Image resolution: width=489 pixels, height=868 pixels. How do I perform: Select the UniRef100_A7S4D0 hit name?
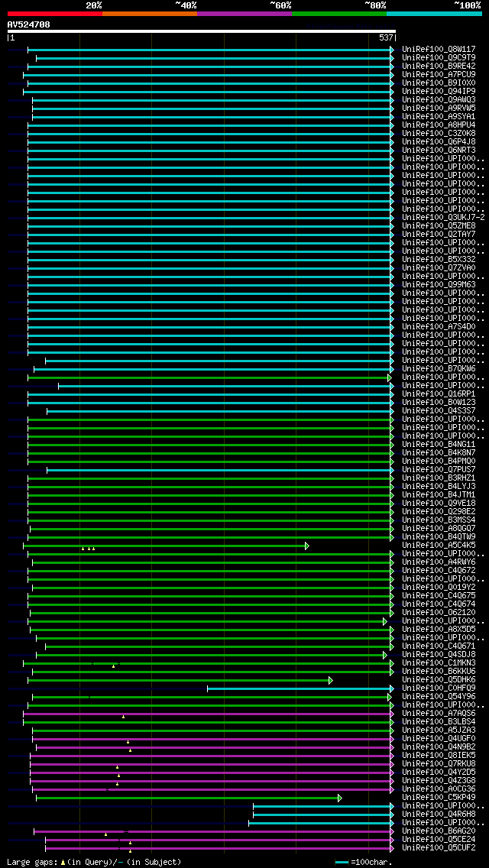tap(439, 326)
